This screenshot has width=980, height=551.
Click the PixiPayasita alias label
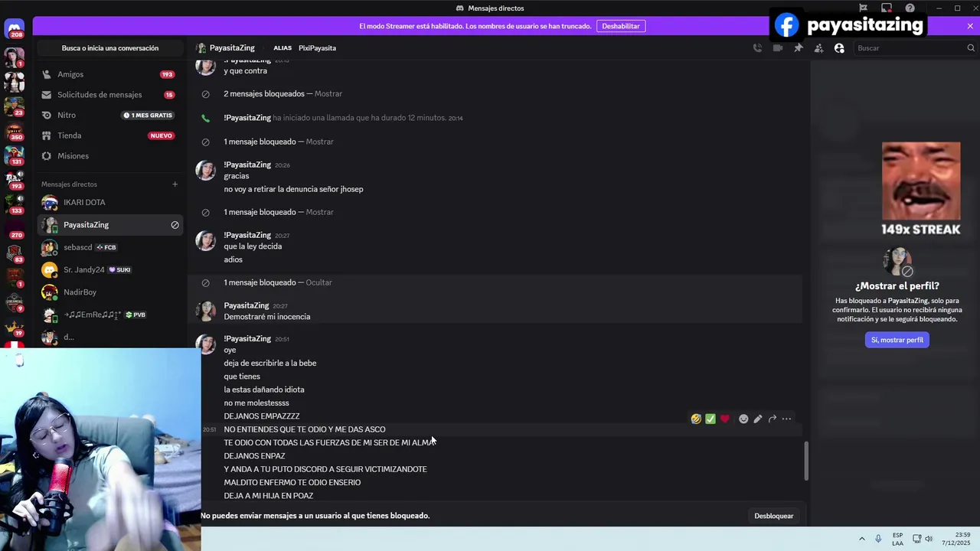click(317, 48)
